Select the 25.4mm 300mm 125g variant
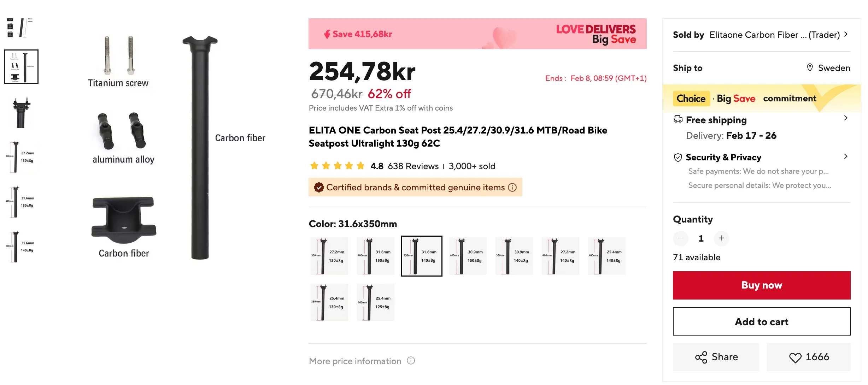 pyautogui.click(x=375, y=302)
